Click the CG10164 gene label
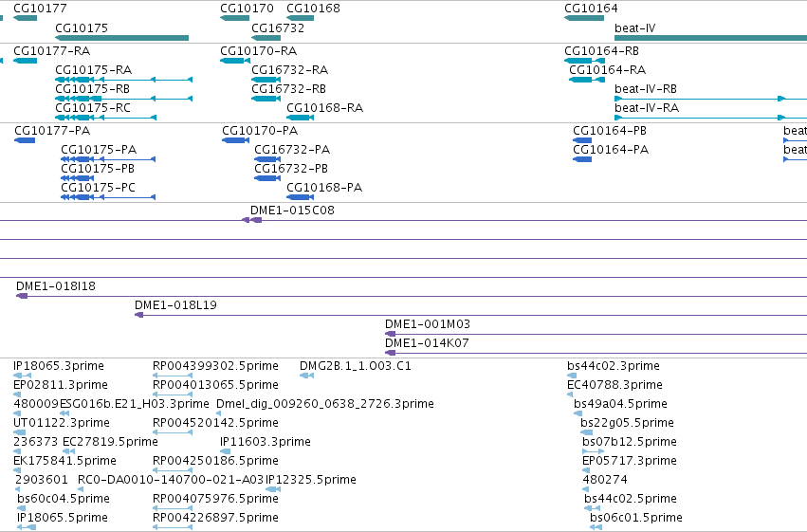The width and height of the screenshot is (807, 532). point(591,9)
